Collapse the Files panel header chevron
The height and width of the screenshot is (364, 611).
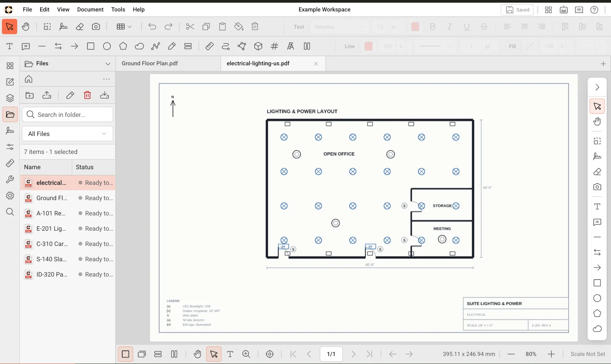(x=108, y=64)
